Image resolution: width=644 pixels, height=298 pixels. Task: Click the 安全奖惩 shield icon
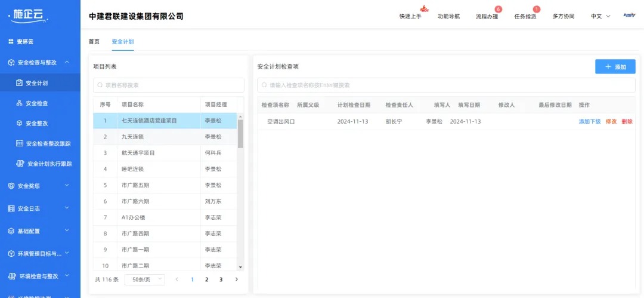click(x=11, y=186)
